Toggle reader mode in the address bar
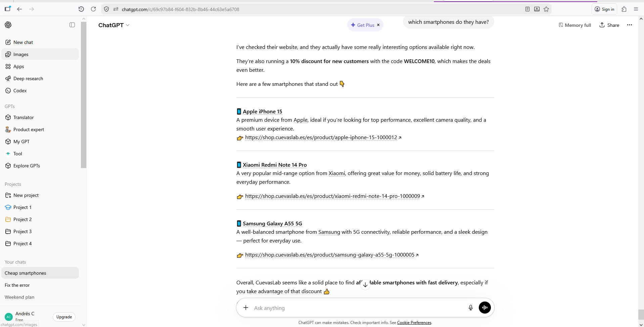 [527, 9]
